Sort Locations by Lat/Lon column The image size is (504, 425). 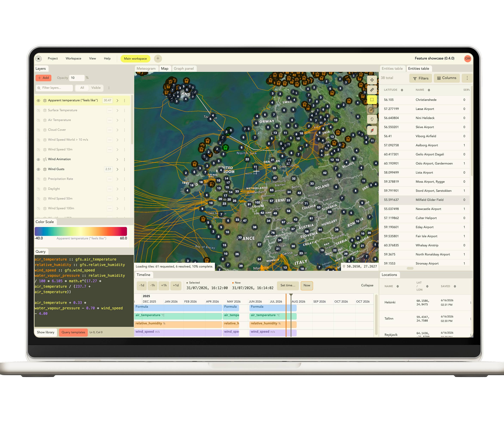[x=427, y=286]
